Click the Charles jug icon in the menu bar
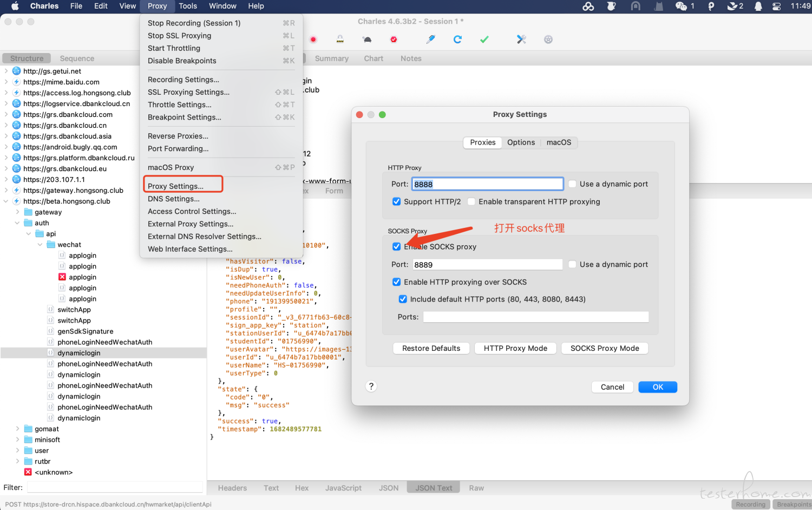 (611, 6)
